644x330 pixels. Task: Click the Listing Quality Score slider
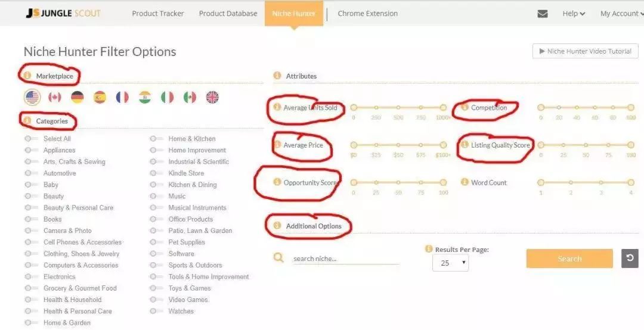coord(586,145)
